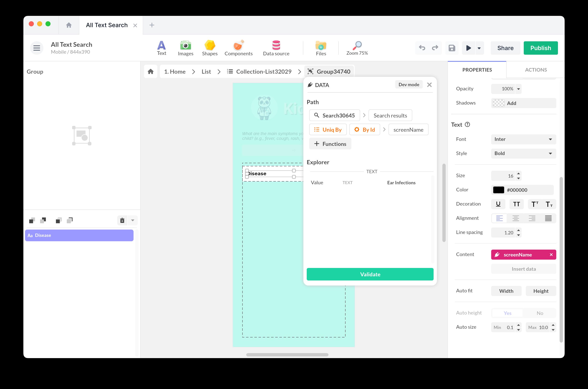Toggle underline decoration for the text
The width and height of the screenshot is (588, 389).
(x=498, y=204)
